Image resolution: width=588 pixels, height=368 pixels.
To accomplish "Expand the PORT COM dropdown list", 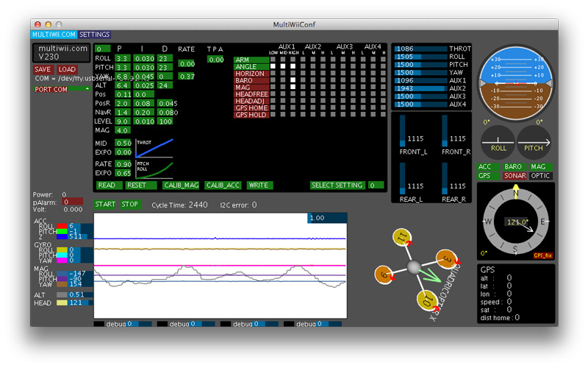I will 62,89.
